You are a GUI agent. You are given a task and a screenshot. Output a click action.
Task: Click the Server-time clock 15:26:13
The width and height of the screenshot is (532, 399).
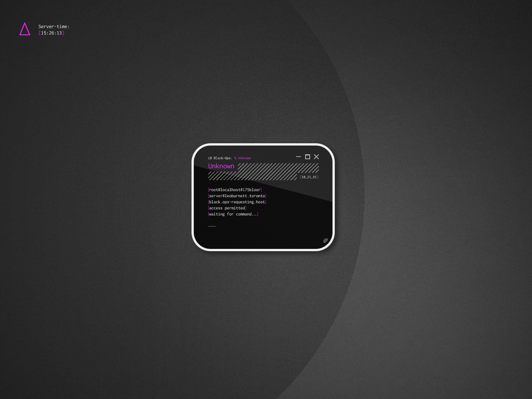click(x=51, y=33)
